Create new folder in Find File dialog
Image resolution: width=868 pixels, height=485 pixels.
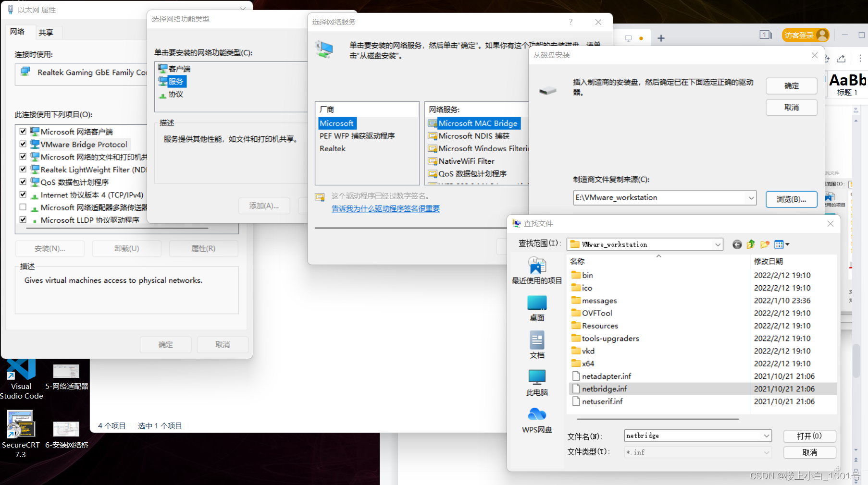click(x=765, y=244)
